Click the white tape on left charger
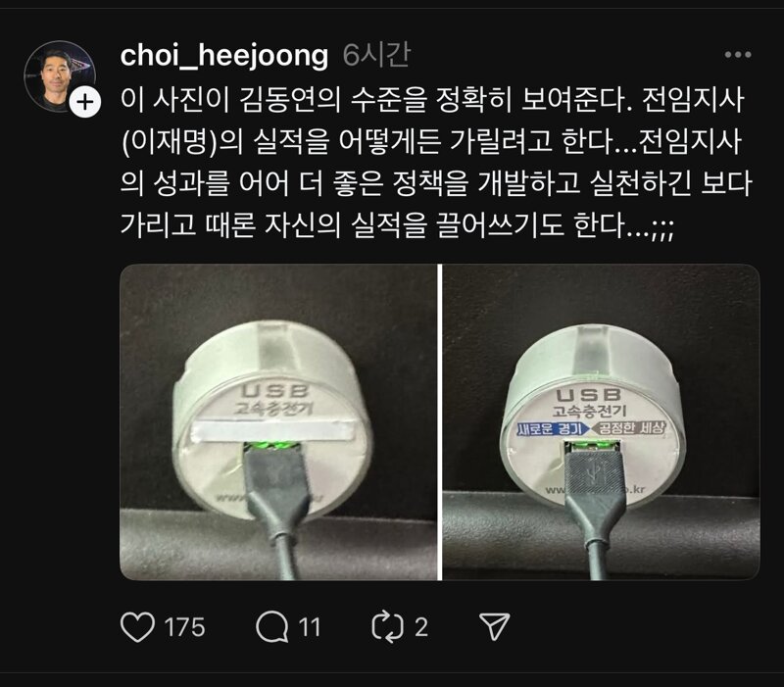 pyautogui.click(x=273, y=430)
